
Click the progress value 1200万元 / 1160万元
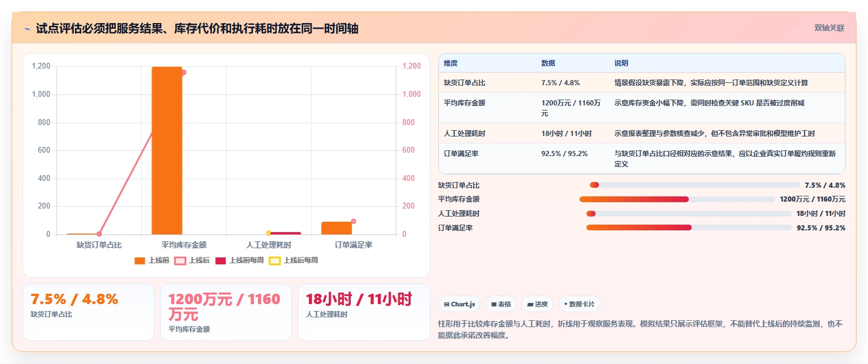(x=812, y=199)
